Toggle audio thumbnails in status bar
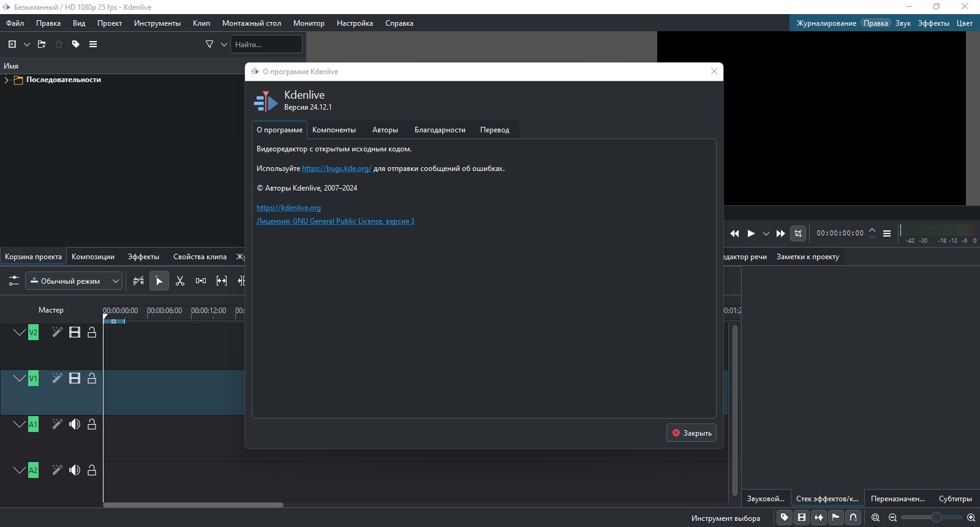Viewport: 980px width, 527px height. [x=819, y=518]
